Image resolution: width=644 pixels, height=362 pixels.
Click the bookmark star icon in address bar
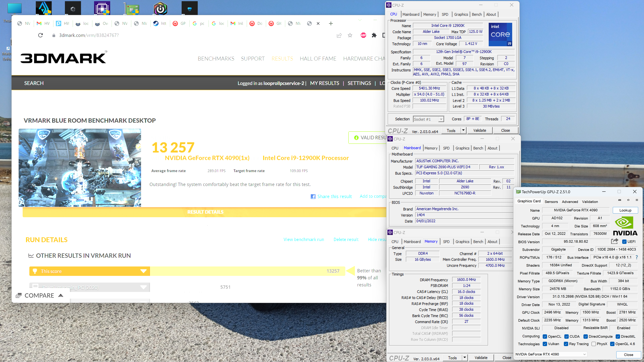point(350,35)
